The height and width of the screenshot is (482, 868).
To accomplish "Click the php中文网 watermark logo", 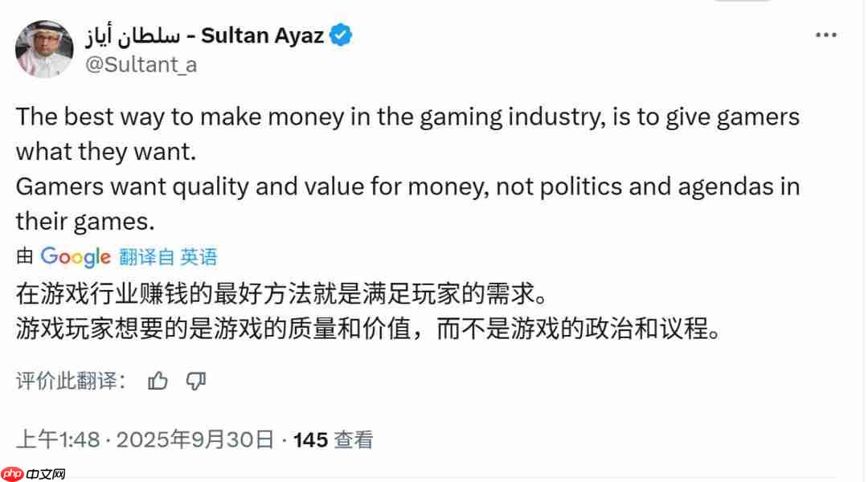I will tap(32, 472).
